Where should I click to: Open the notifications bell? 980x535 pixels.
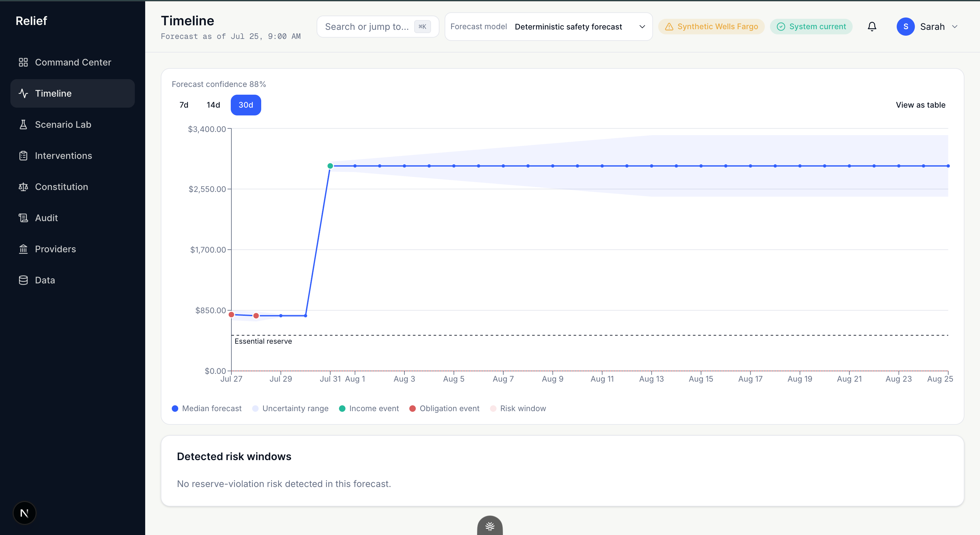(872, 27)
